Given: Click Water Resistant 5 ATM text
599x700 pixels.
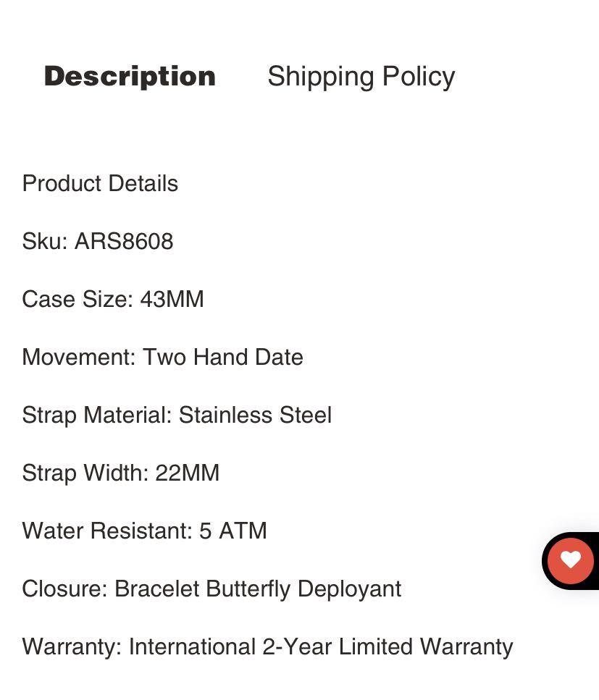Looking at the screenshot, I should coord(145,531).
